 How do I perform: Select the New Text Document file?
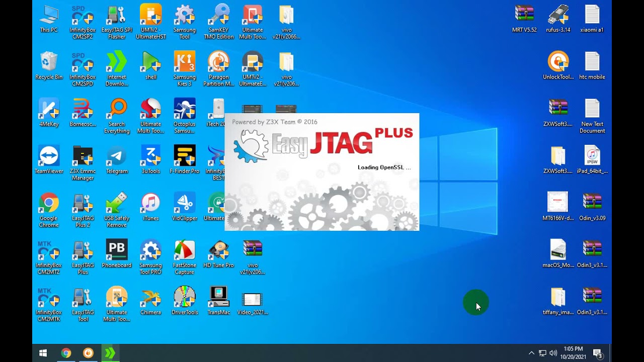[592, 116]
